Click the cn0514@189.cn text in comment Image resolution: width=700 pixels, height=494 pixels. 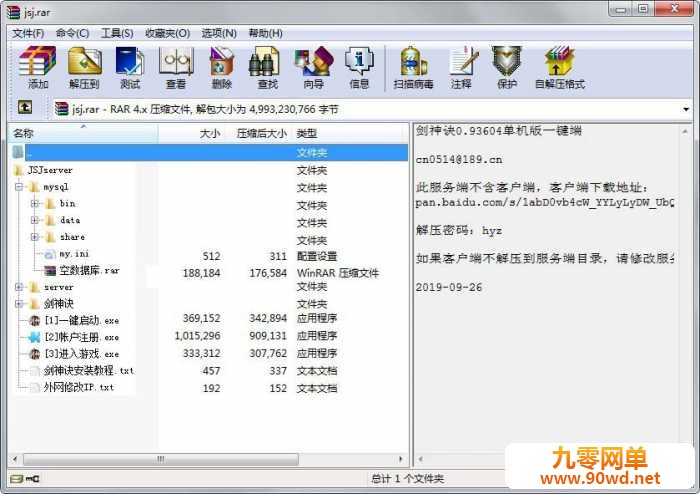pyautogui.click(x=459, y=159)
